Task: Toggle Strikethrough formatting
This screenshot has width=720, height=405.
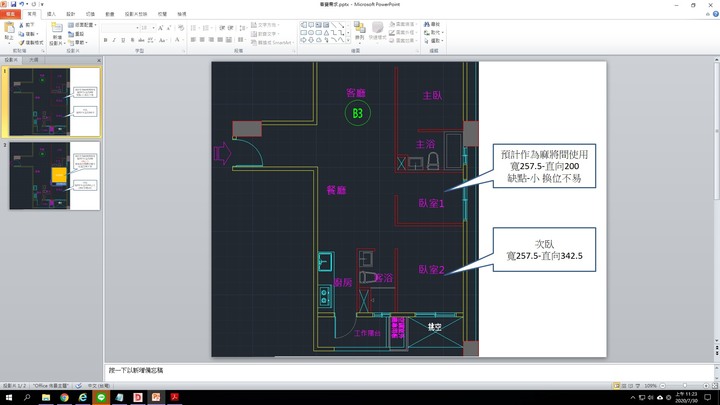Action: [141, 40]
